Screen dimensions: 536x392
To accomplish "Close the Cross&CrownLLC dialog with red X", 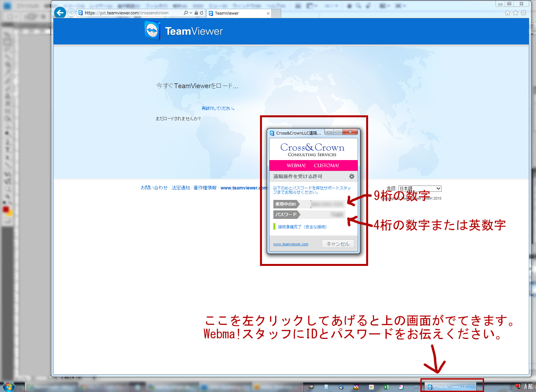I will [350, 132].
